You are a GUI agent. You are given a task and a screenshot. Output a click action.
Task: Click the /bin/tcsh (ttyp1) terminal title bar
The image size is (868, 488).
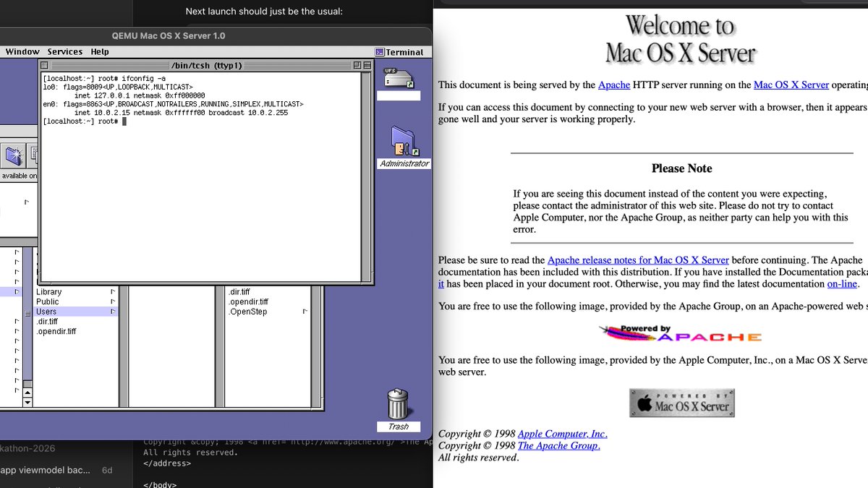pyautogui.click(x=206, y=66)
